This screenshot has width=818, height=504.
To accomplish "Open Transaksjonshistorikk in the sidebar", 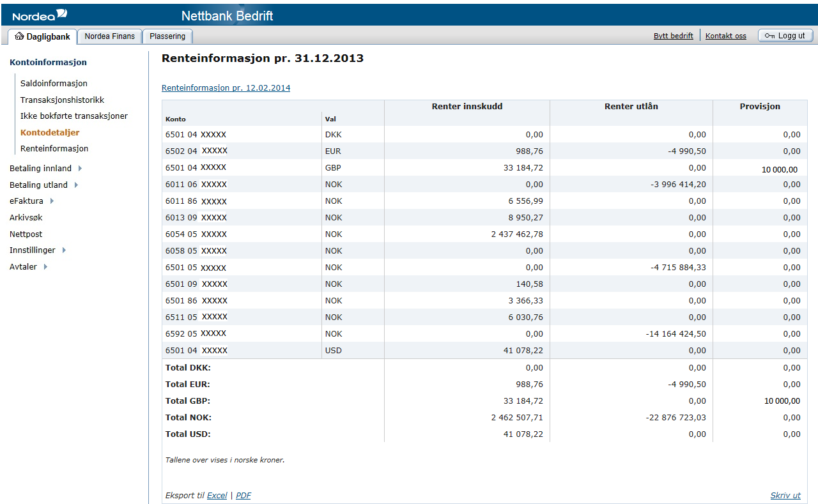I will coord(62,100).
